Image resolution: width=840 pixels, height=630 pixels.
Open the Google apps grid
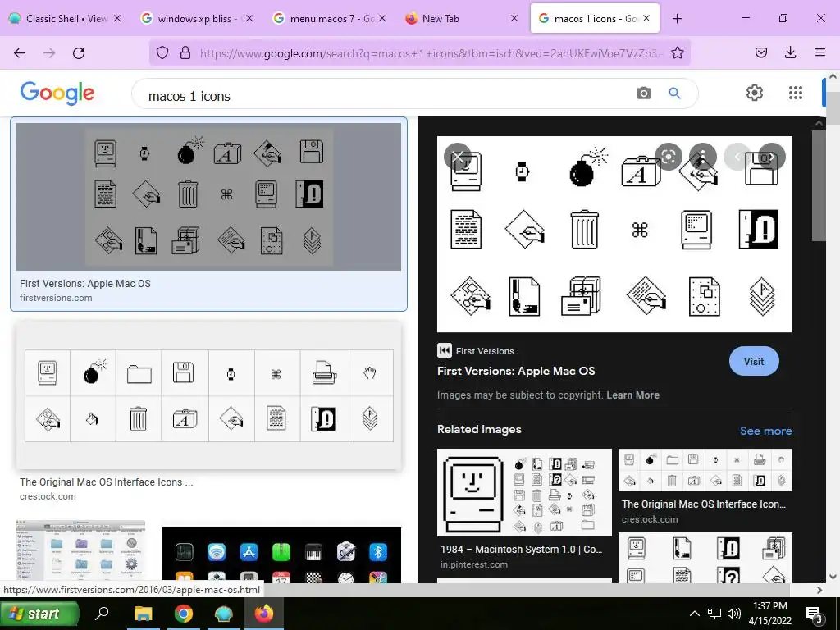(x=796, y=93)
